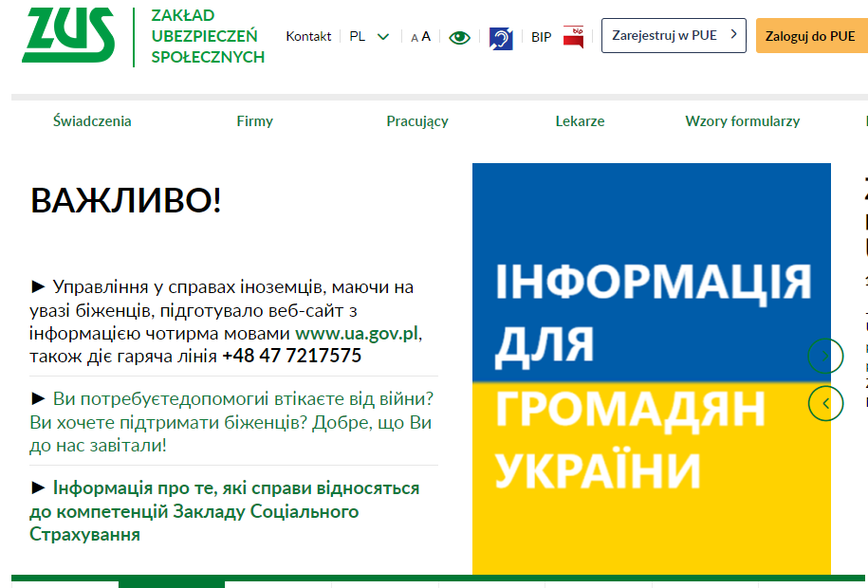Follow the www.ua.gov.pl link
Image resolution: width=868 pixels, height=588 pixels.
point(357,334)
